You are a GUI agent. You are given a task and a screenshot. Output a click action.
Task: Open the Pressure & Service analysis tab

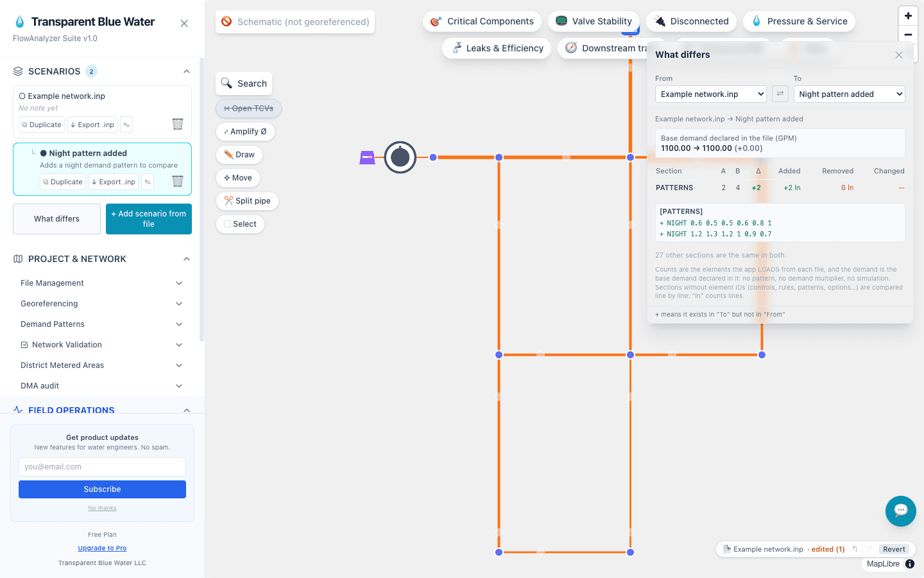799,21
